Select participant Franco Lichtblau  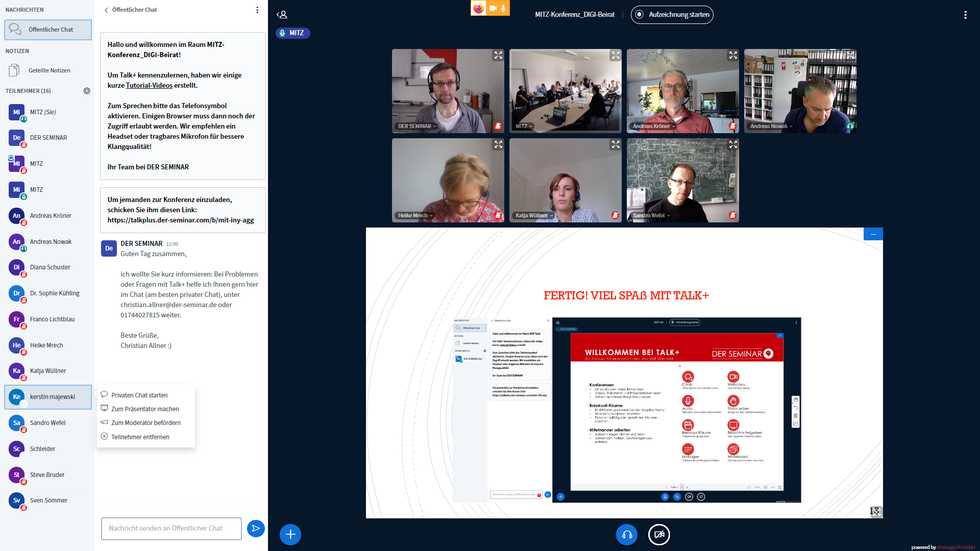[48, 319]
